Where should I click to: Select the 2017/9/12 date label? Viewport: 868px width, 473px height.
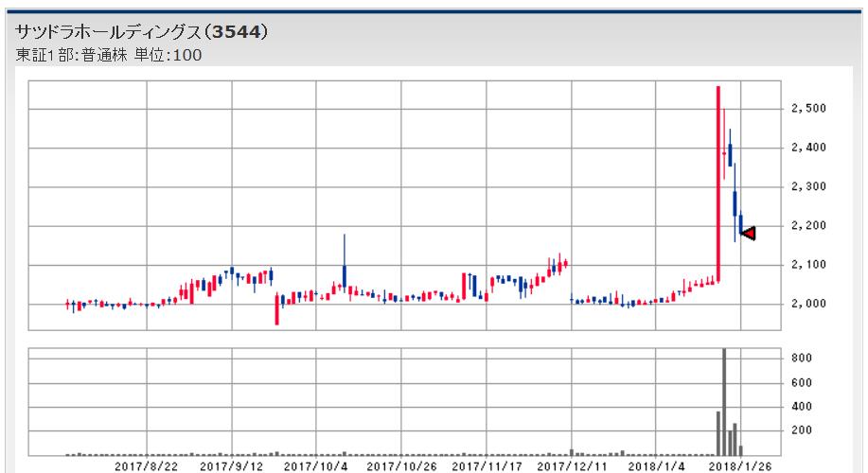231,466
